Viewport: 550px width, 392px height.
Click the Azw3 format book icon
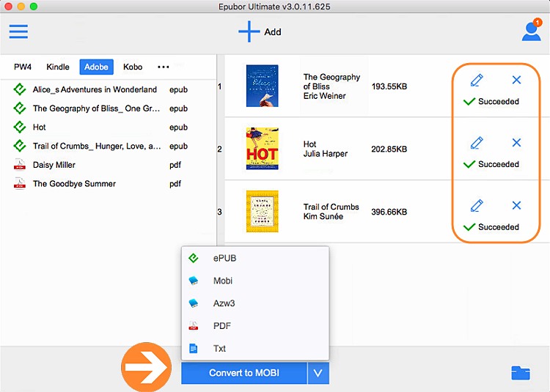[x=194, y=303]
